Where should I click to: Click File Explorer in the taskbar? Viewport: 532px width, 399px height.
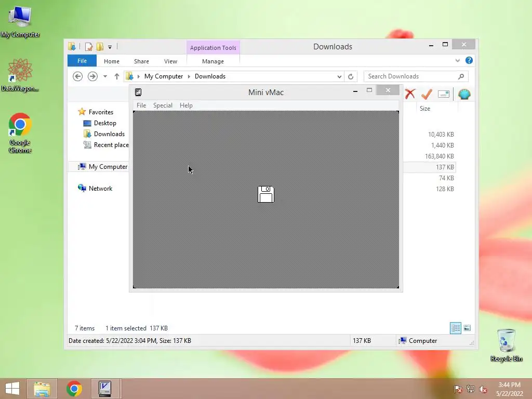[x=42, y=389]
